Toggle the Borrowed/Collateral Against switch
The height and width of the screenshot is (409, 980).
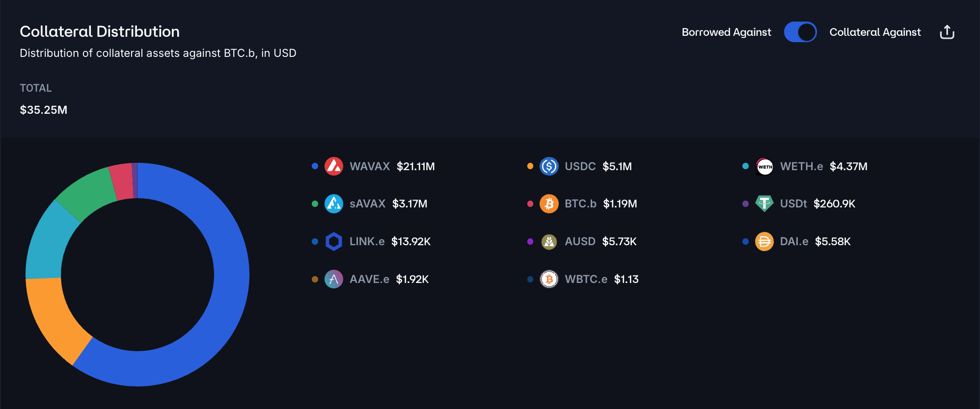[x=800, y=32]
